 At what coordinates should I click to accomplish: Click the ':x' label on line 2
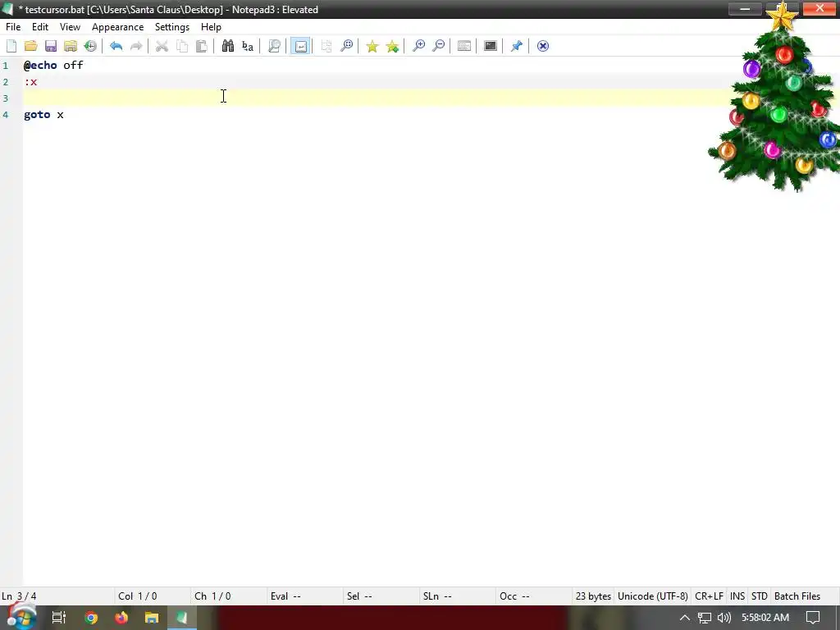(30, 82)
